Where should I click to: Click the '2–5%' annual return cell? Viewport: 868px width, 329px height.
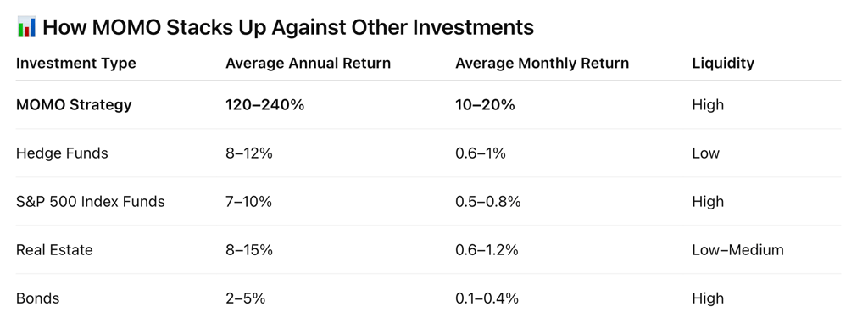[x=245, y=298]
